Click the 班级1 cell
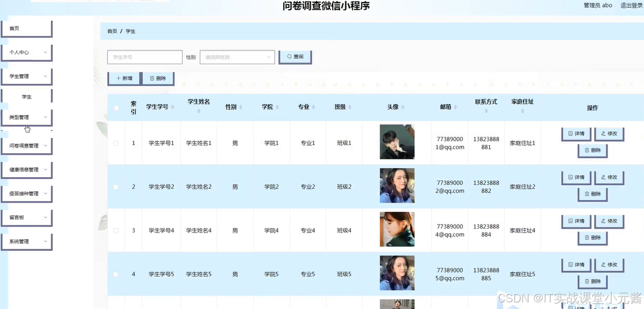 344,143
